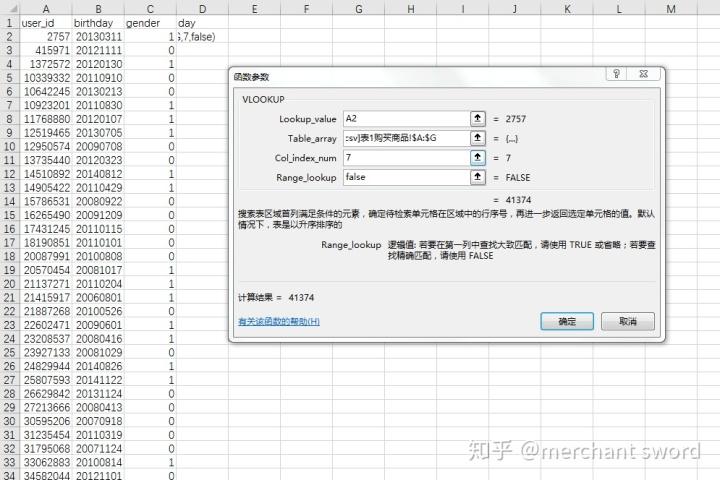Image resolution: width=720 pixels, height=480 pixels.
Task: Click cell with birthday 20131124
Action: (98, 394)
